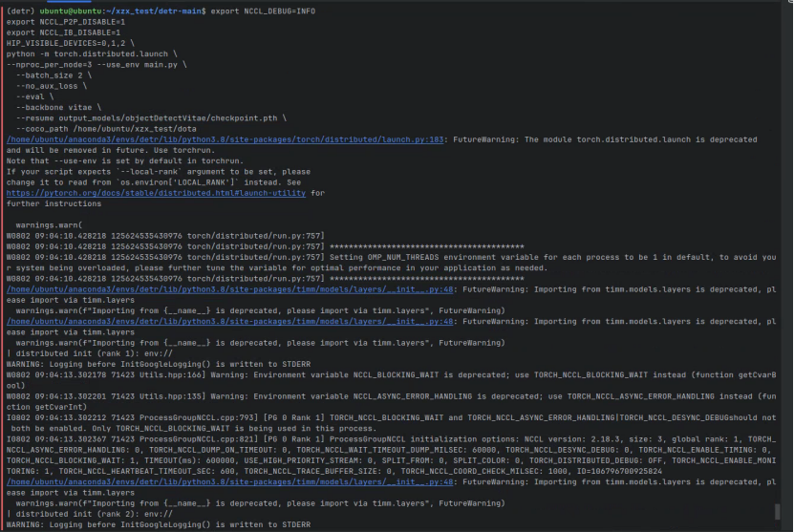The image size is (794, 532).
Task: Open the timm __init__.py:48 link above 'distributed init (rank 2)'
Action: [x=230, y=482]
